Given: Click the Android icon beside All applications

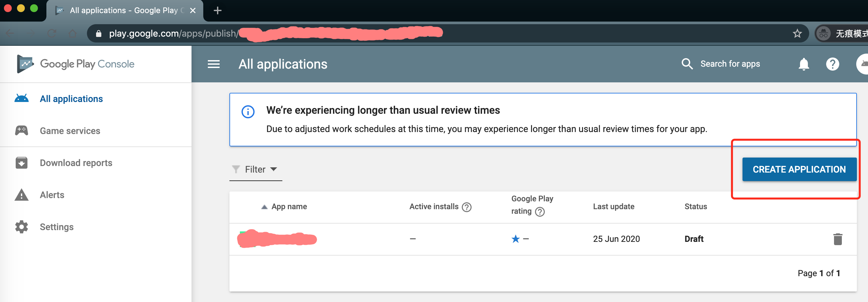Looking at the screenshot, I should (22, 98).
